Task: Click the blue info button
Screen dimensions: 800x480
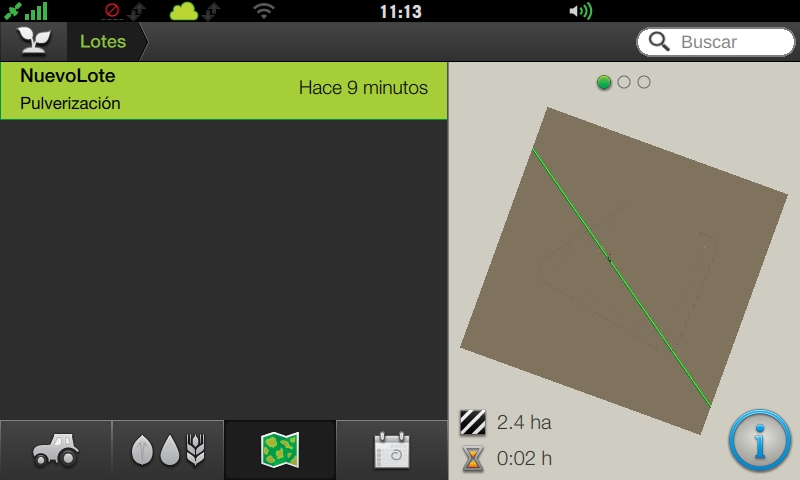Action: pos(759,440)
